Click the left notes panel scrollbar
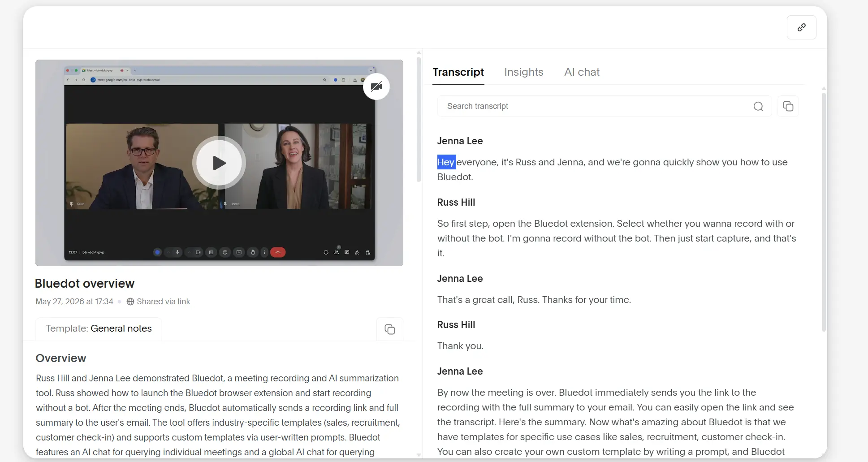868x462 pixels. (419, 119)
